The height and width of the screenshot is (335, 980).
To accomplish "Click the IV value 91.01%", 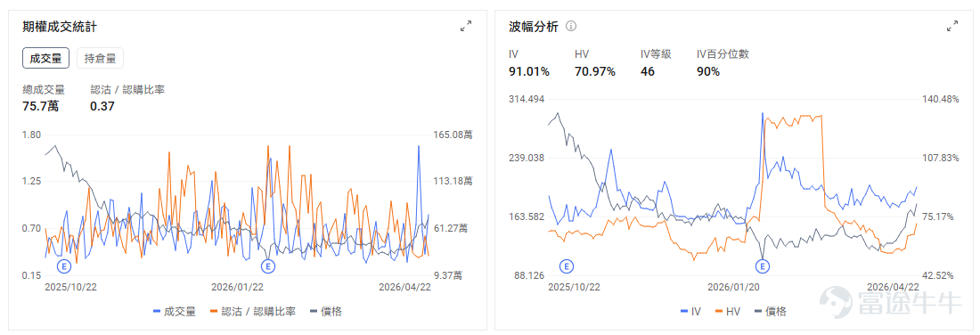I will point(529,72).
